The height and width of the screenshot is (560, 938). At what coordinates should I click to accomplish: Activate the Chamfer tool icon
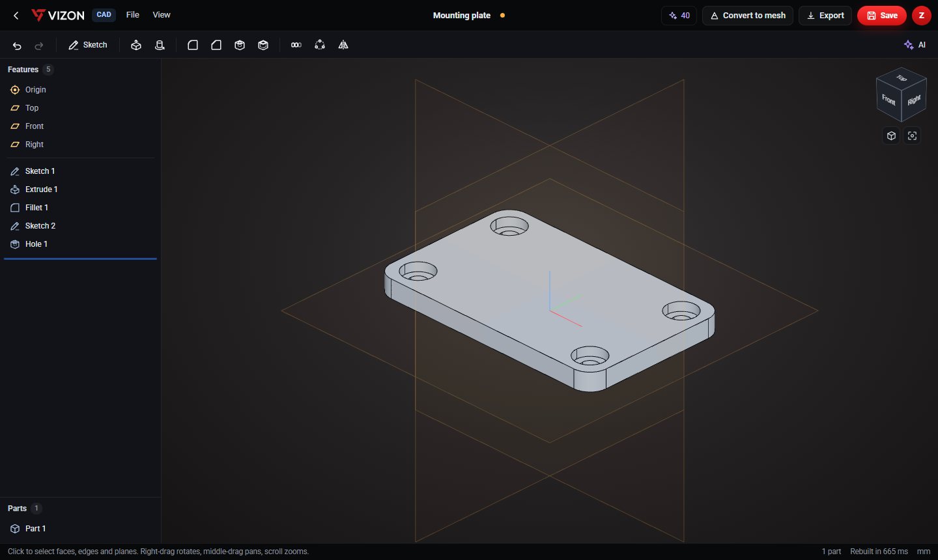click(x=216, y=45)
